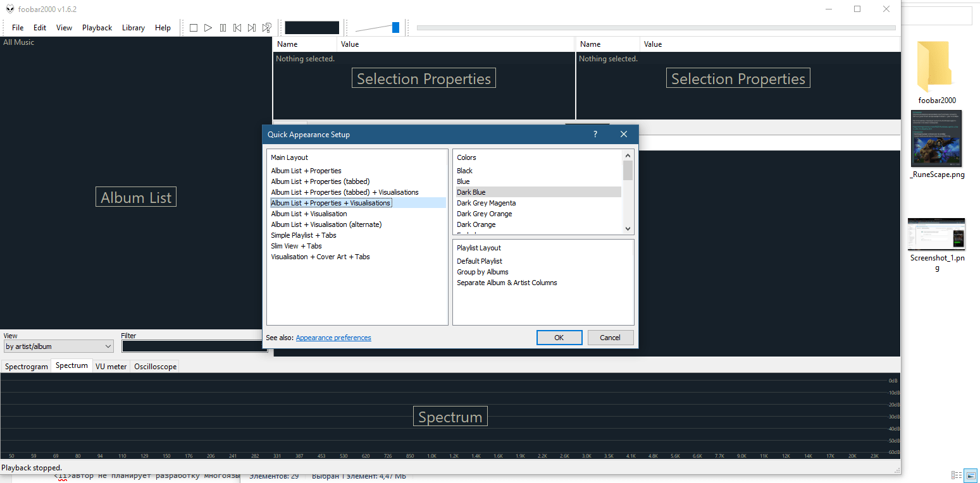Close the Quick Appearance Setup dialog
This screenshot has height=483, width=980.
[624, 134]
